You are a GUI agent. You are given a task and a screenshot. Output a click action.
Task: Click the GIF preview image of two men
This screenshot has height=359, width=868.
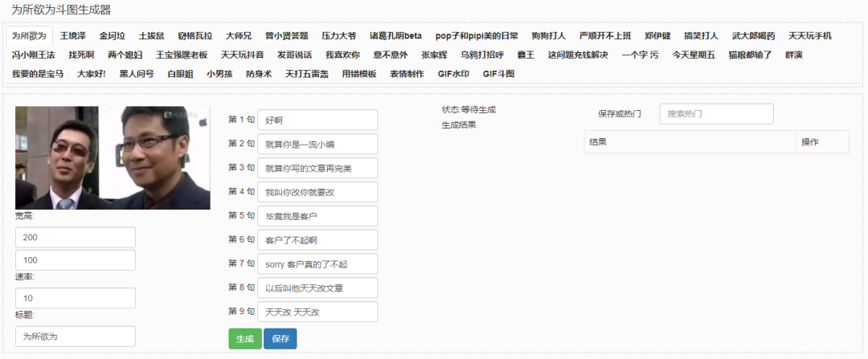(x=113, y=157)
